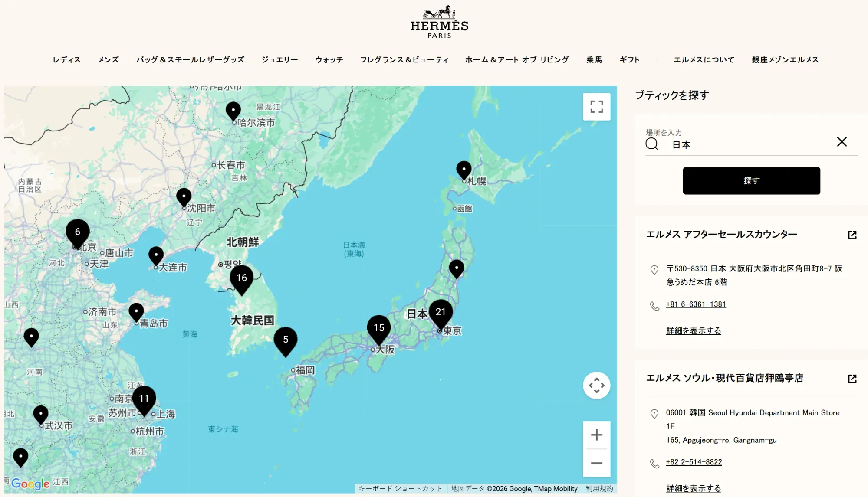The image size is (868, 497).
Task: Open フレグランス＆ビューティ menu
Action: point(404,60)
